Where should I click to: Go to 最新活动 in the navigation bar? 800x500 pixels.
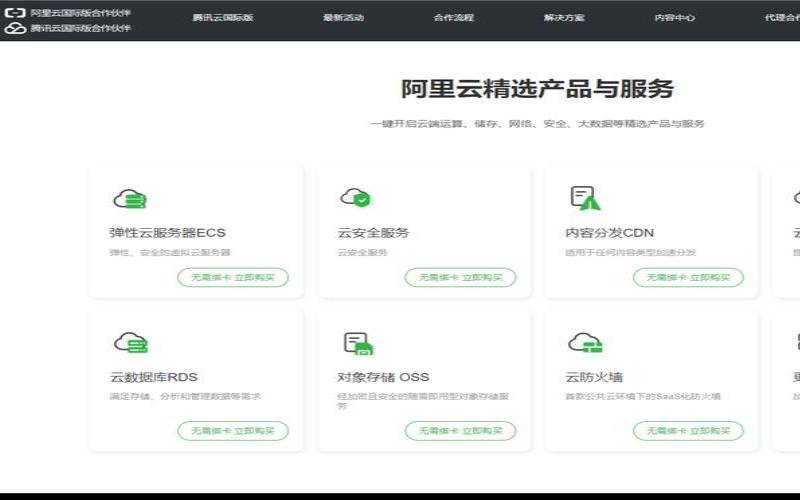point(343,18)
